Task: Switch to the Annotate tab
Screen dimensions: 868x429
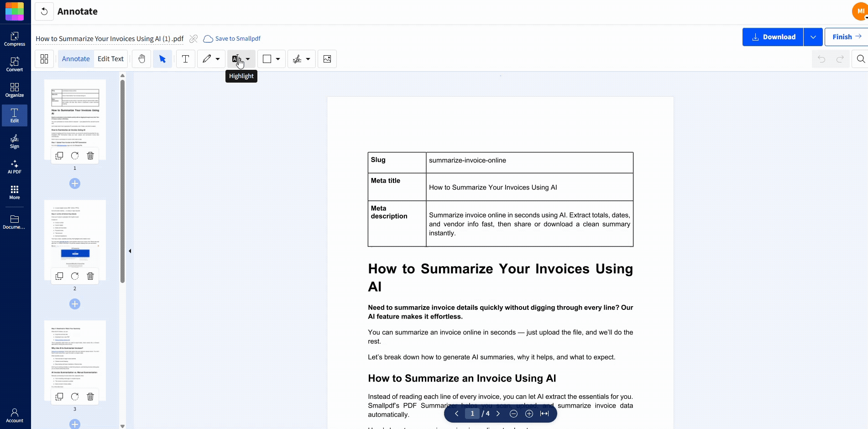Action: point(76,59)
